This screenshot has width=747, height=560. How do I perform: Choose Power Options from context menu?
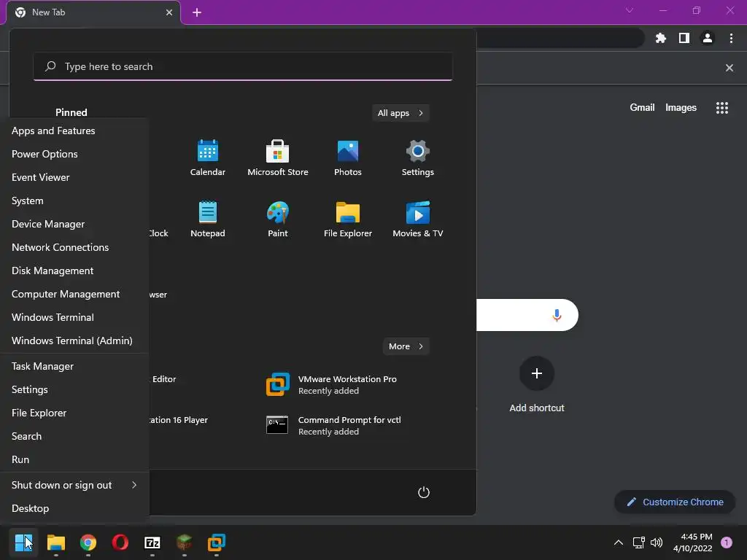pyautogui.click(x=75, y=154)
